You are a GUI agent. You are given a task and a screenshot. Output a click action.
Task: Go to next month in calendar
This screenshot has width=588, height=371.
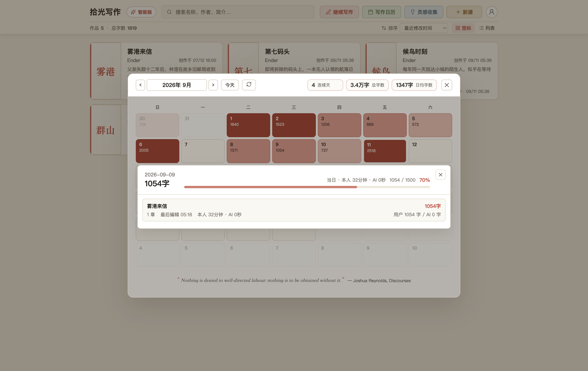click(x=213, y=85)
